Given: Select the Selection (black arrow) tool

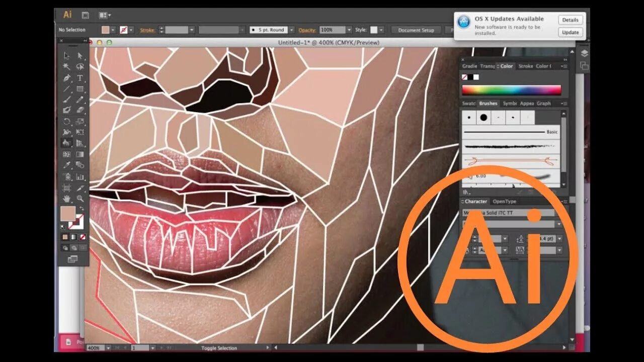Looking at the screenshot, I should [67, 55].
